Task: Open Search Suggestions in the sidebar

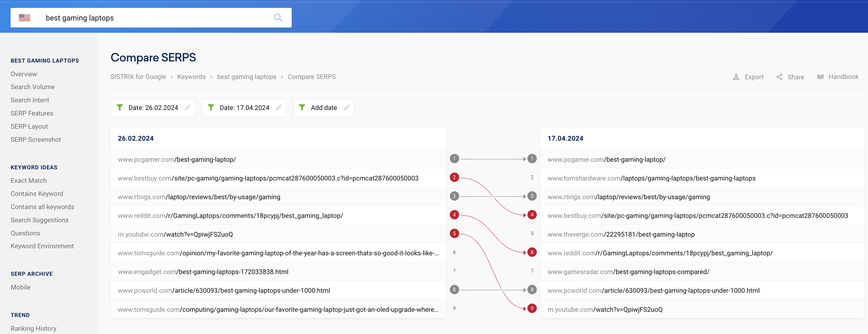Action: pos(40,220)
